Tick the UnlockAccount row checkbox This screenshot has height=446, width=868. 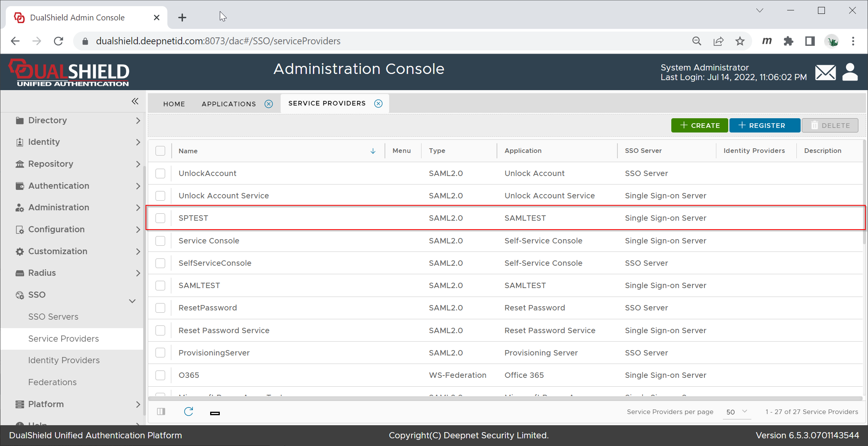click(x=161, y=173)
